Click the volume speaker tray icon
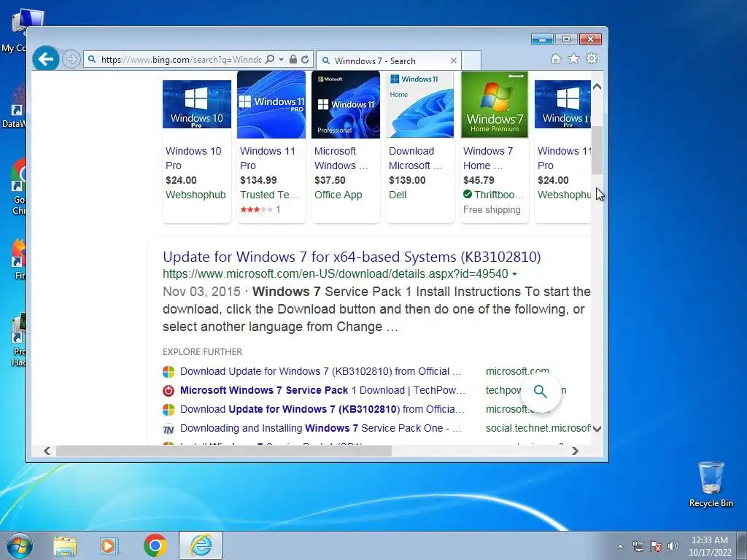This screenshot has width=747, height=560. click(673, 546)
